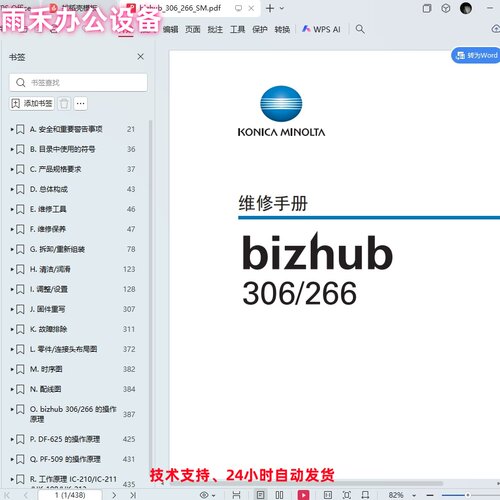The image size is (500, 500).
Task: Expand bookmark P. DF-625 的操作原理
Action: point(12,439)
